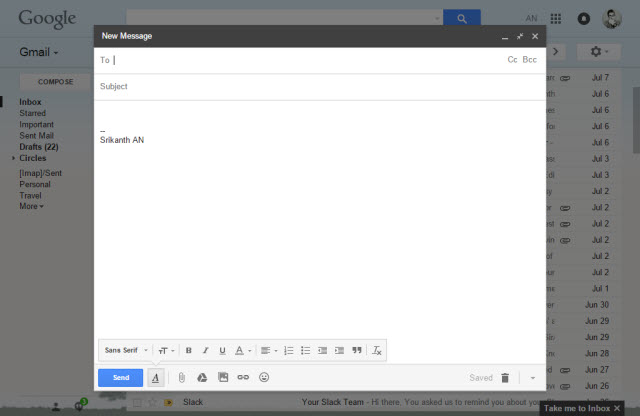Open Drafts (22) folder
640x416 pixels.
39,147
